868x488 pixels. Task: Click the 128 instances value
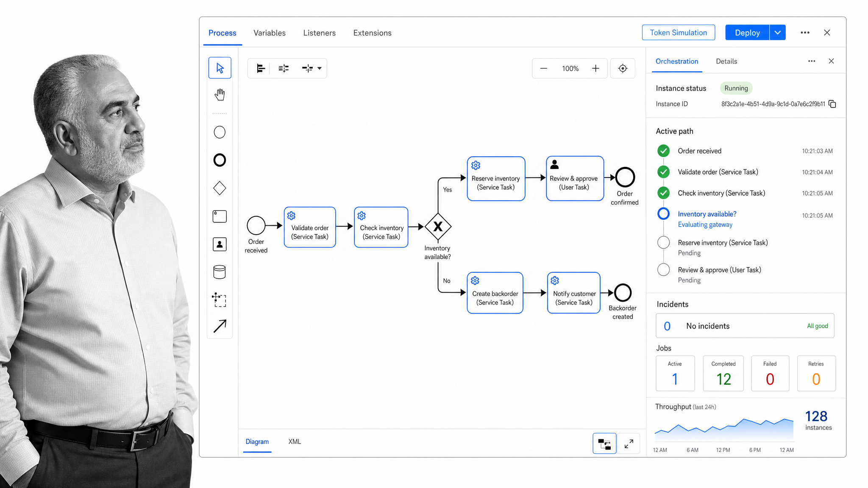point(816,416)
